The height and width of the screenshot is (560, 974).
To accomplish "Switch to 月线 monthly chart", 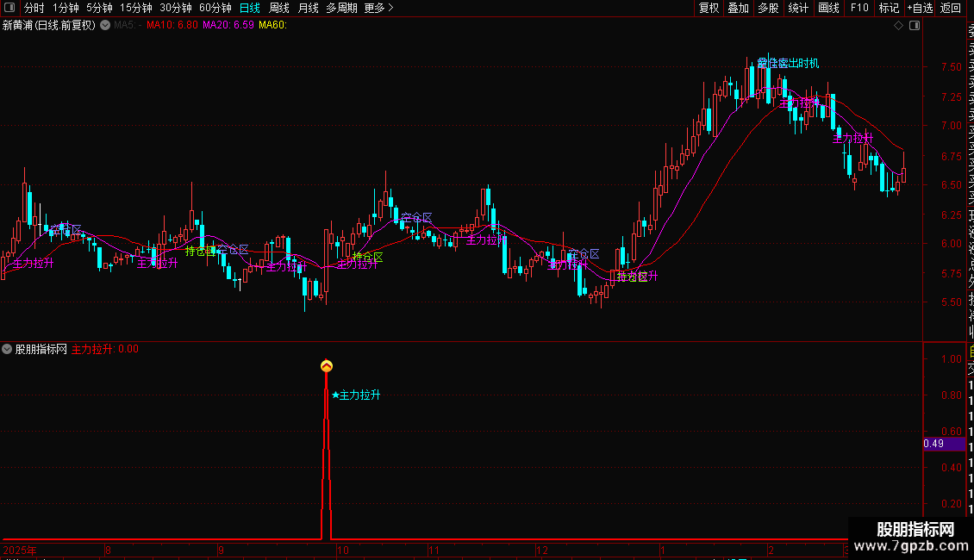I will [x=308, y=8].
